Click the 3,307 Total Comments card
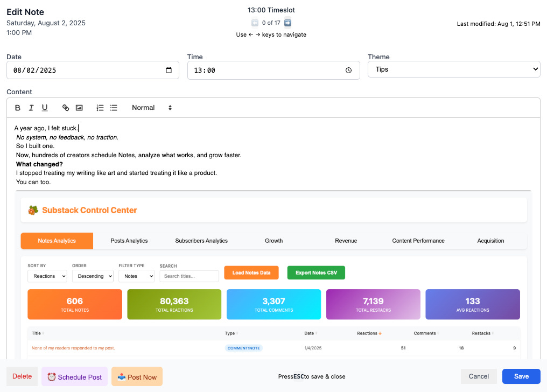This screenshot has width=547, height=392. (x=274, y=304)
